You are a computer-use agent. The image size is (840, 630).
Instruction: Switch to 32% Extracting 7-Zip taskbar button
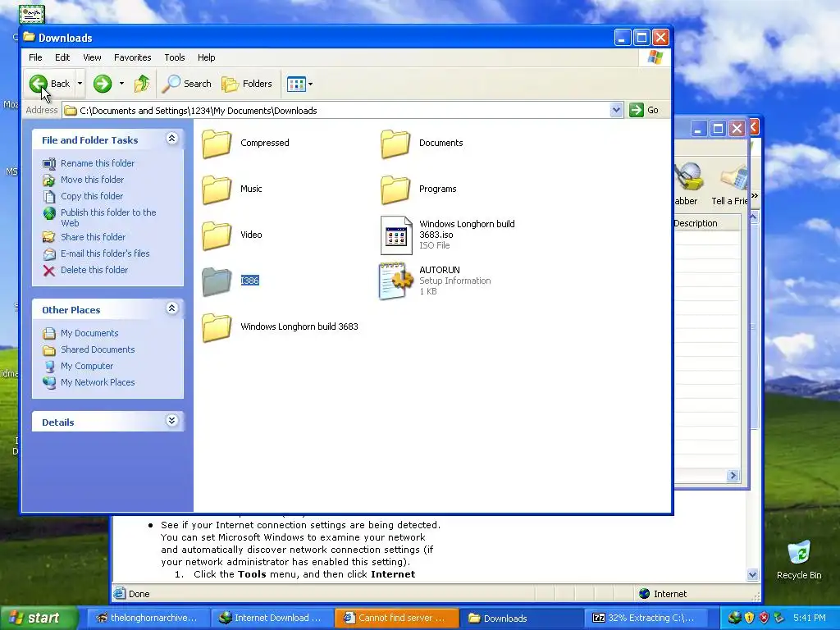645,618
